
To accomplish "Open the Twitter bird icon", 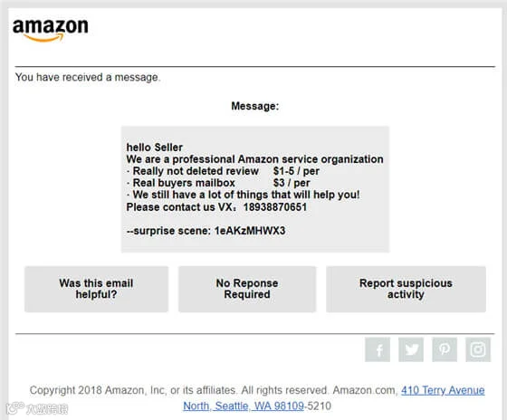I will pyautogui.click(x=411, y=349).
